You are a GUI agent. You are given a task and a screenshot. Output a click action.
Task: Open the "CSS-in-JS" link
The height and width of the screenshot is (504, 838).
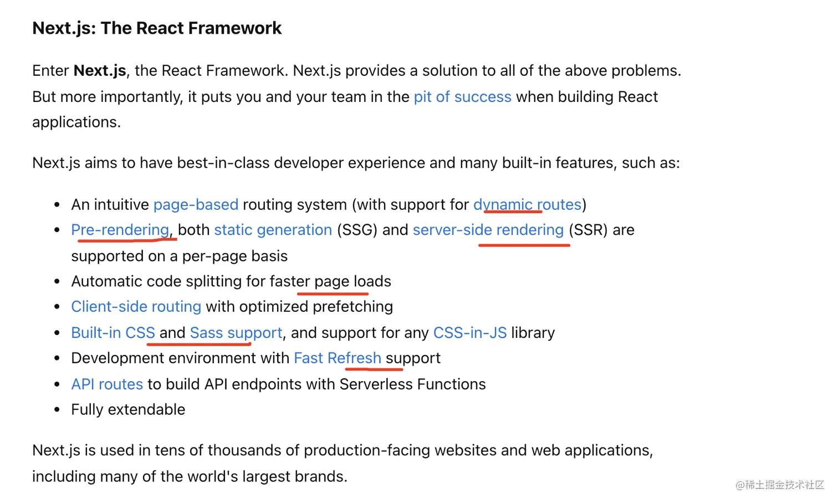click(469, 333)
